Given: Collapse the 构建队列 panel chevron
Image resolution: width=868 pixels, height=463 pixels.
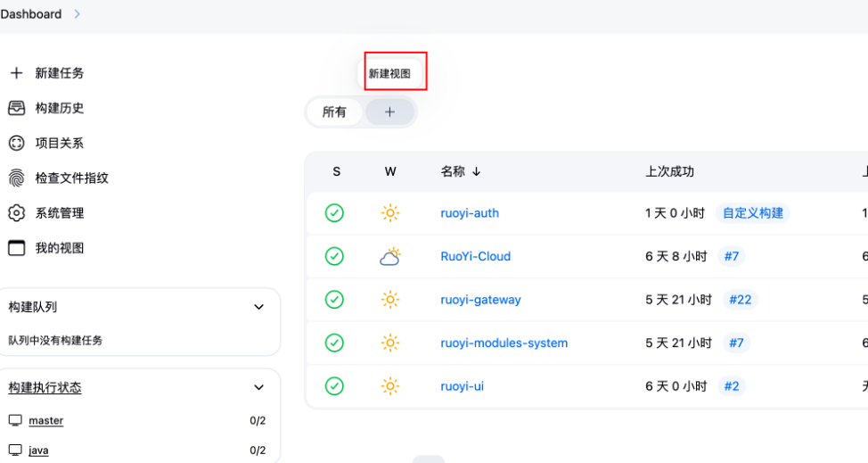Looking at the screenshot, I should (x=258, y=307).
